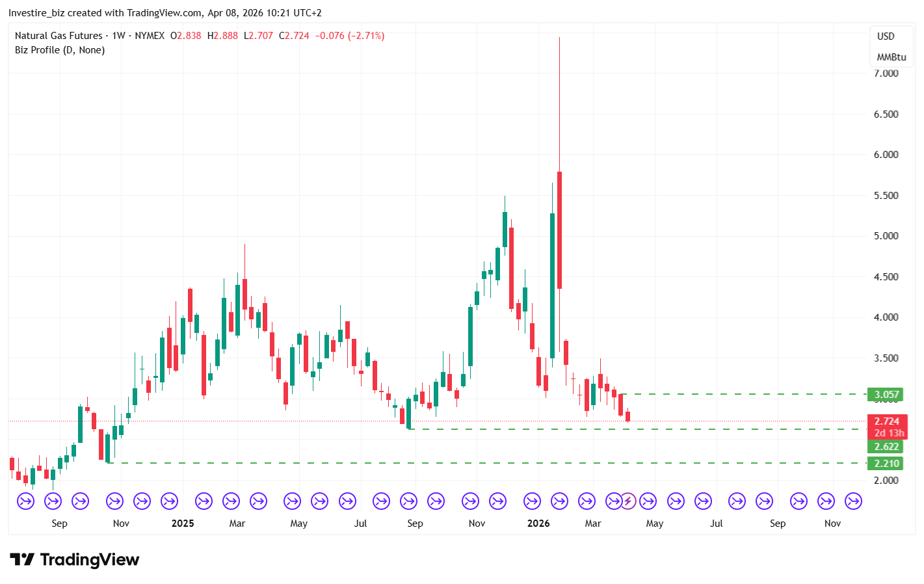Viewport: 924px width, 584px height.
Task: Open the USD currency selector
Action: (886, 36)
